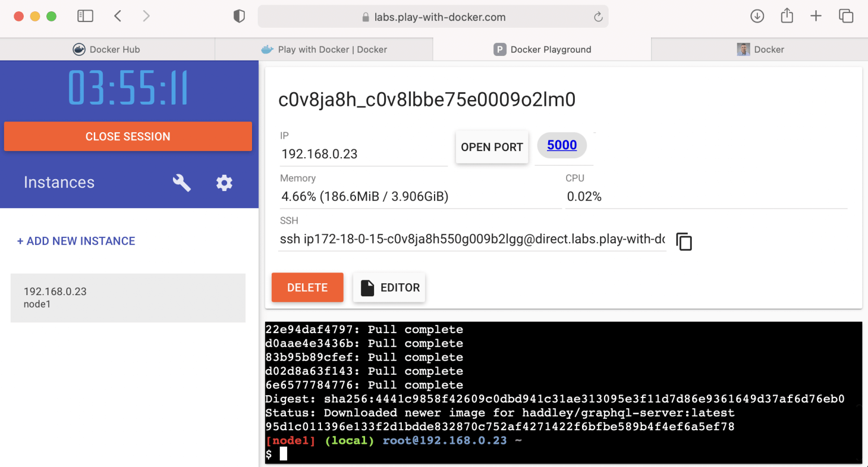
Task: Click the Memory usage value 4.66%
Action: tap(365, 196)
